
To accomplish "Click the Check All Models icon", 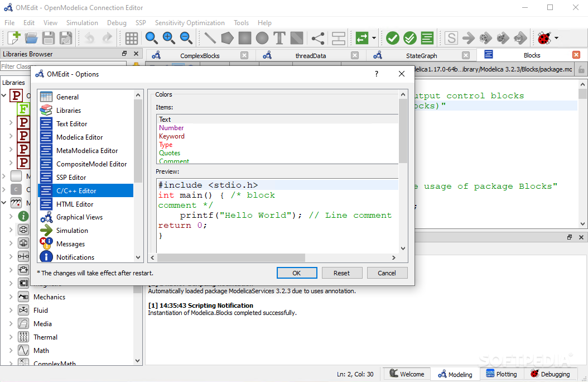I will [410, 38].
